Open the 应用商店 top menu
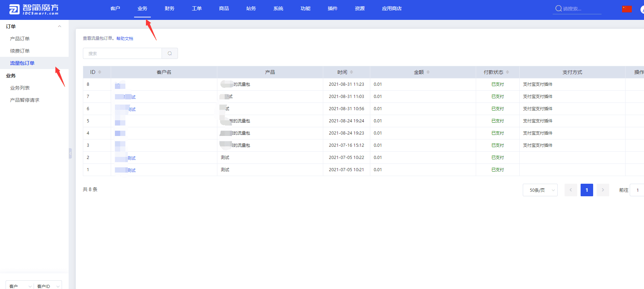The width and height of the screenshot is (644, 289). tap(392, 8)
